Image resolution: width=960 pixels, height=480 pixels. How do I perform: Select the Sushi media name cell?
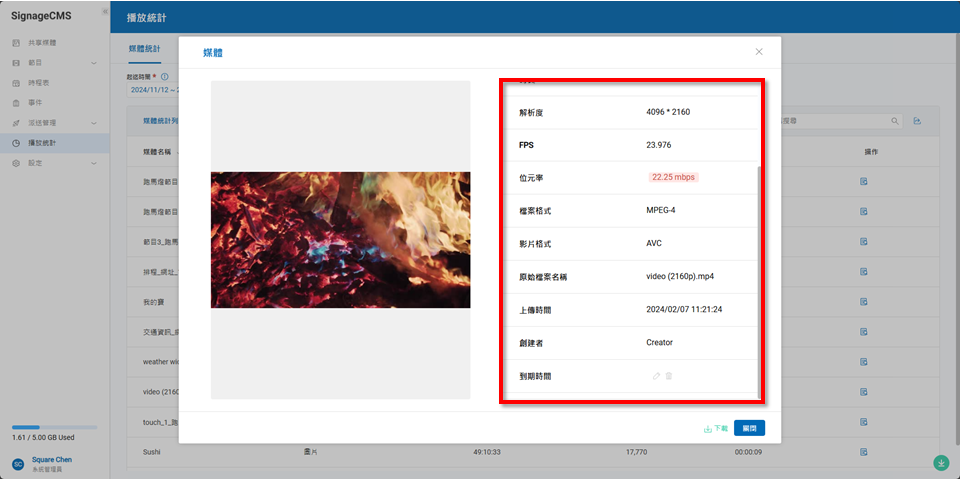coord(152,452)
